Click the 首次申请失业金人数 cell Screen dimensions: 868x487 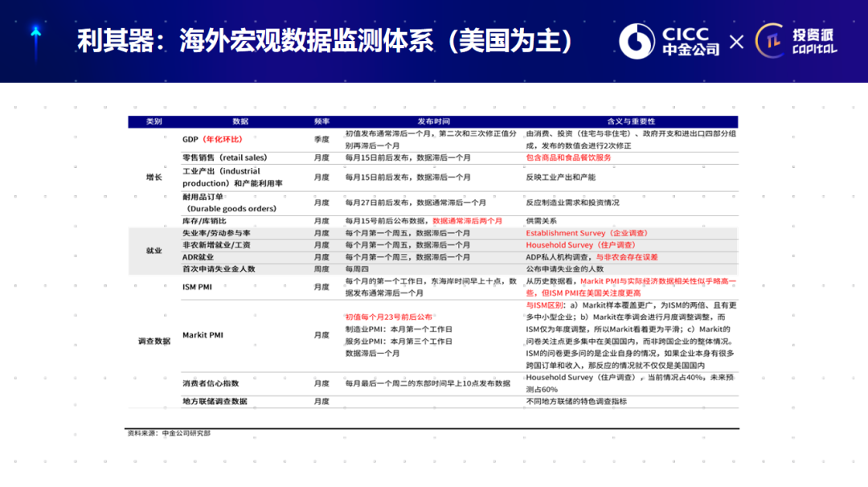coord(219,269)
